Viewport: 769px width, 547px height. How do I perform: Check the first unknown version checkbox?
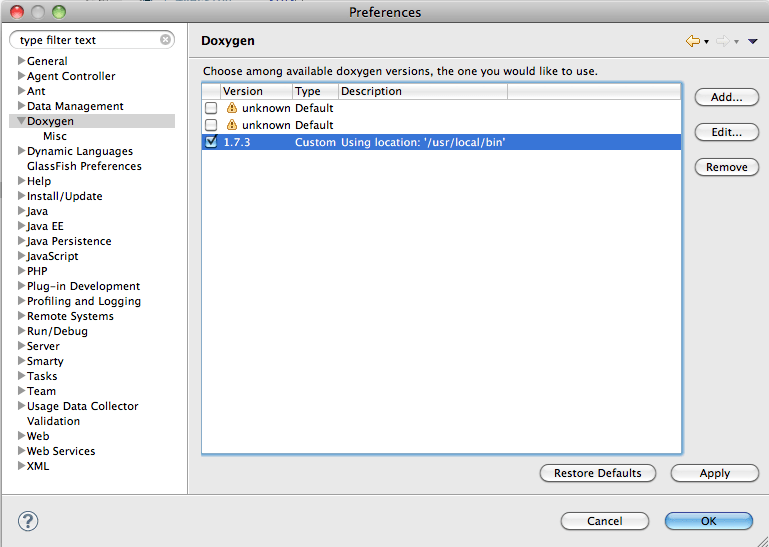coord(211,108)
